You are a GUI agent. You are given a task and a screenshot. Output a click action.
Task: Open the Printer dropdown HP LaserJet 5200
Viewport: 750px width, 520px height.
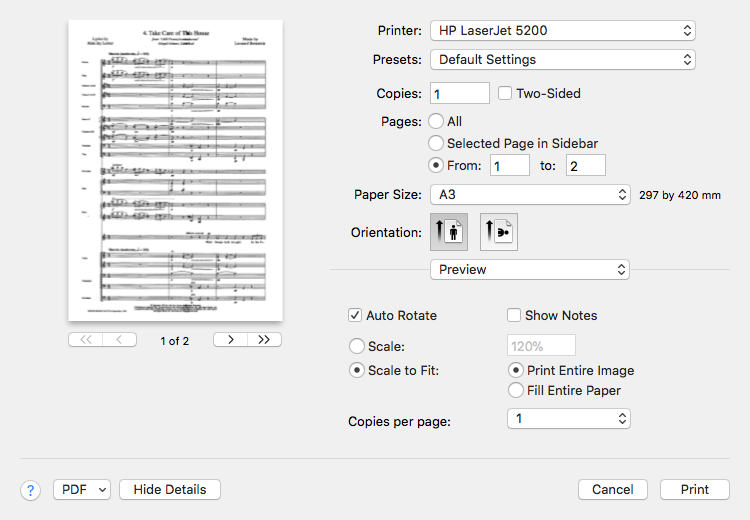click(x=562, y=31)
